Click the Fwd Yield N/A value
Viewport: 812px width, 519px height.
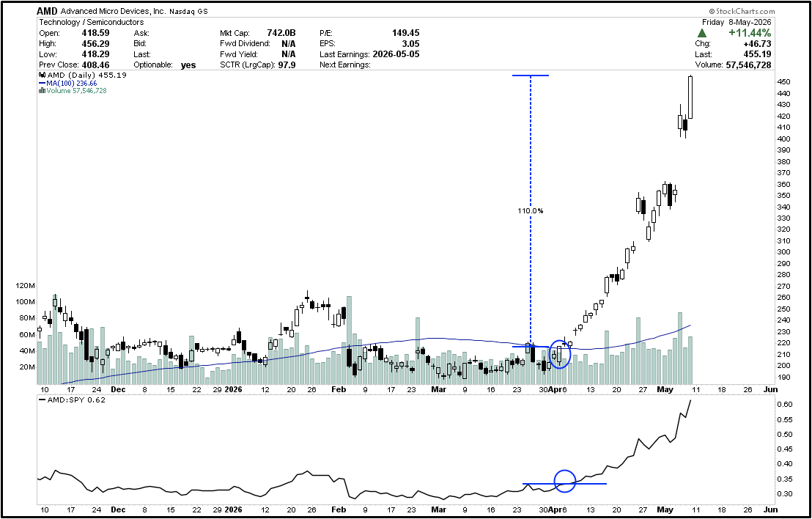[289, 54]
